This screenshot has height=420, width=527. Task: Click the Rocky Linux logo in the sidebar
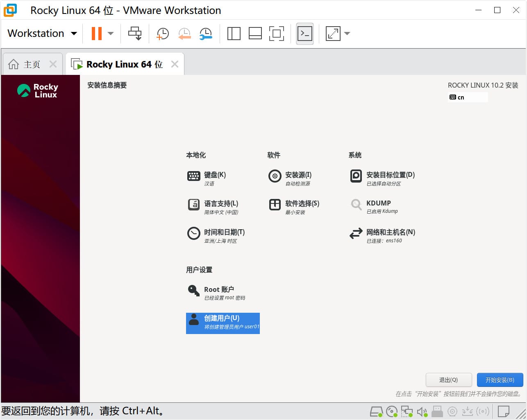(x=38, y=90)
